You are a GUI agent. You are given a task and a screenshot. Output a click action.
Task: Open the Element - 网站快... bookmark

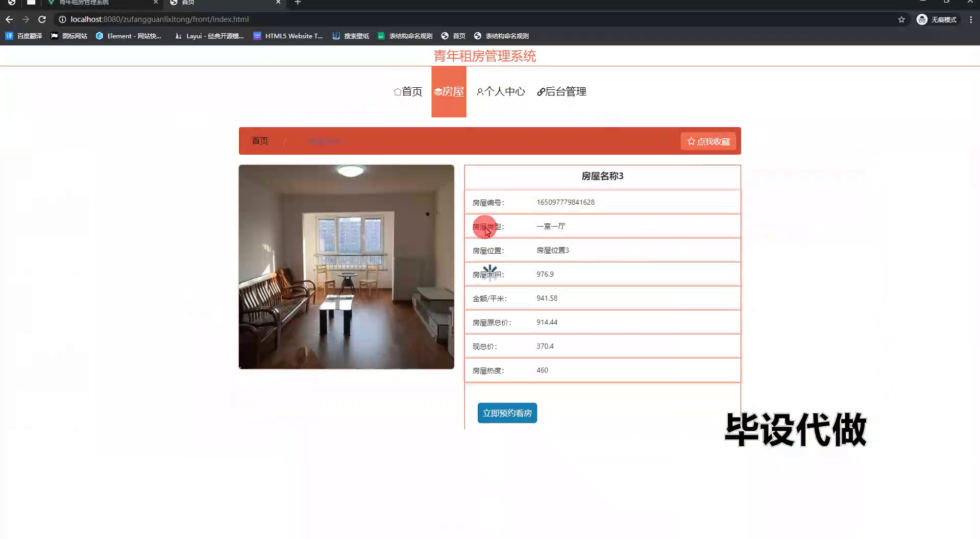(129, 36)
